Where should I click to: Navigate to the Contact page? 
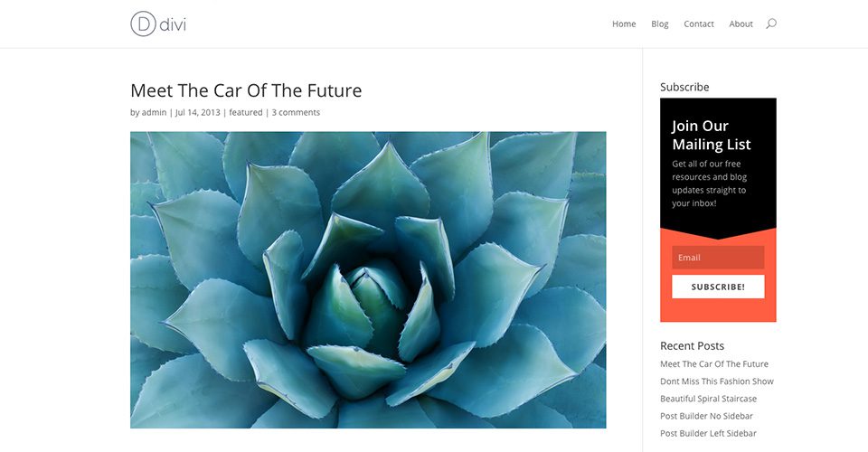[x=699, y=24]
